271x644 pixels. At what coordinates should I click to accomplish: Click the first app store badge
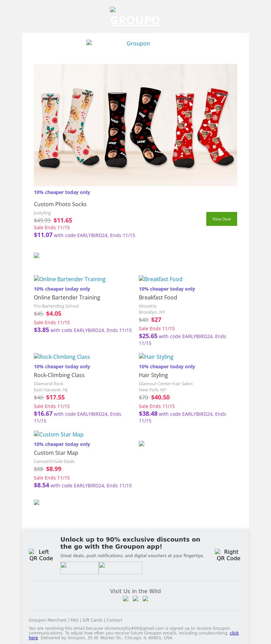[x=79, y=568]
